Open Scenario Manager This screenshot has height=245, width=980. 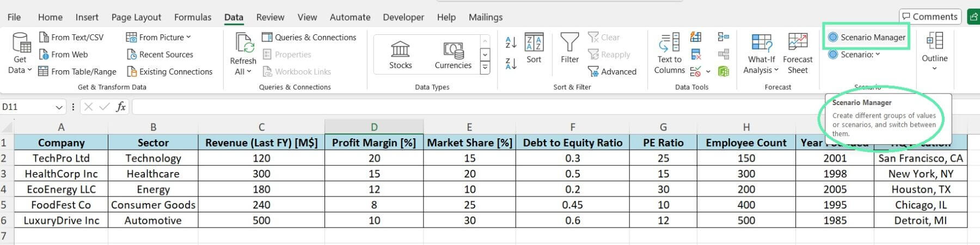pos(867,37)
